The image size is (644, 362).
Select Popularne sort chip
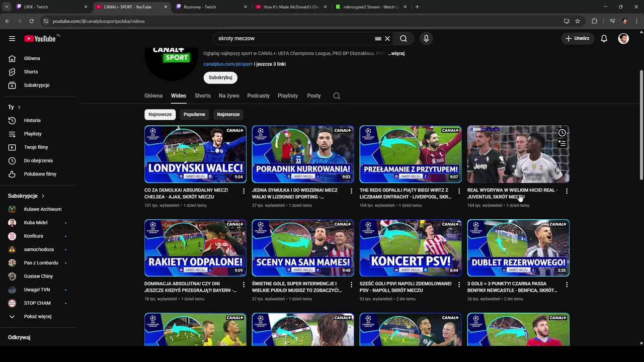194,115
